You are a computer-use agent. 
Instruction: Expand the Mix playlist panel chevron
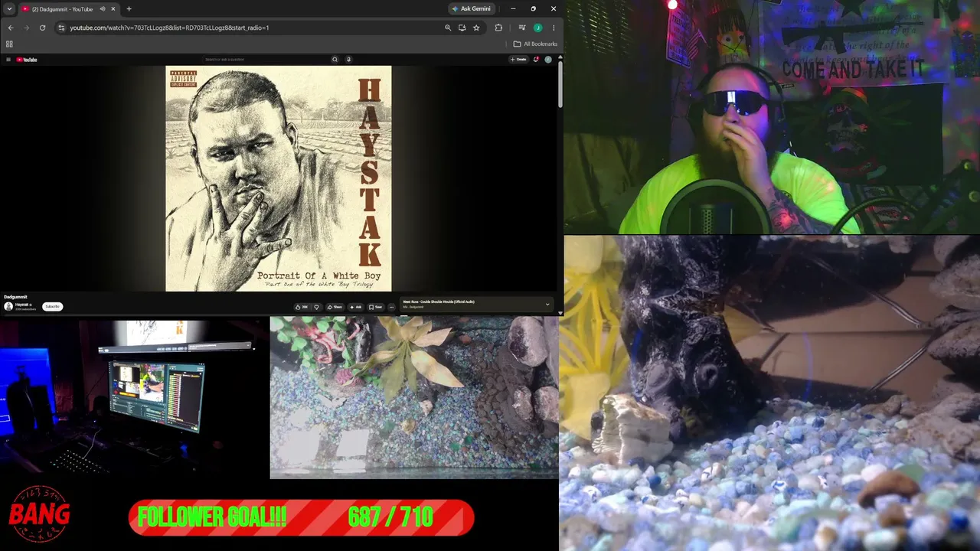pos(547,305)
